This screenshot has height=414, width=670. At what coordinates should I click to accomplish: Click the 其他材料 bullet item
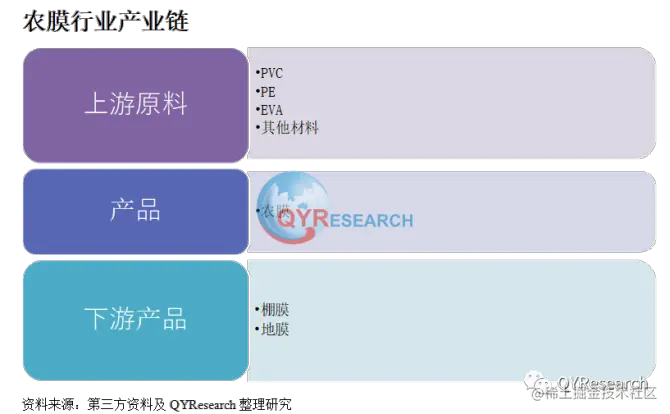click(x=287, y=127)
